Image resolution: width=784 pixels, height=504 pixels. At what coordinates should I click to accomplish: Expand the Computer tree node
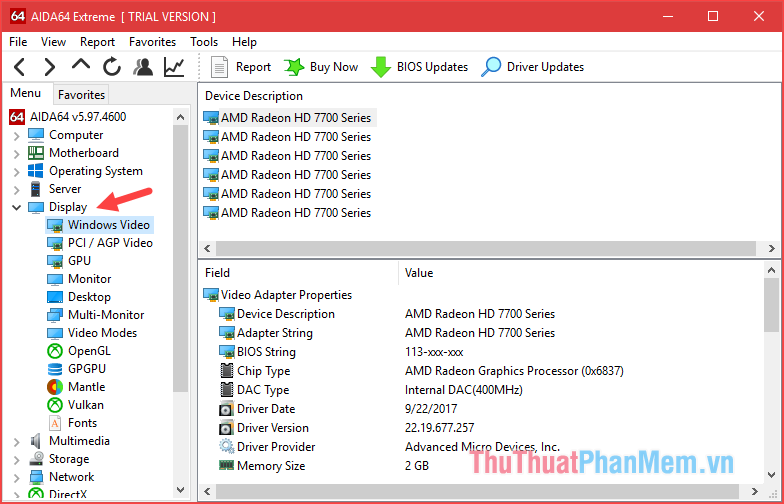tap(16, 136)
